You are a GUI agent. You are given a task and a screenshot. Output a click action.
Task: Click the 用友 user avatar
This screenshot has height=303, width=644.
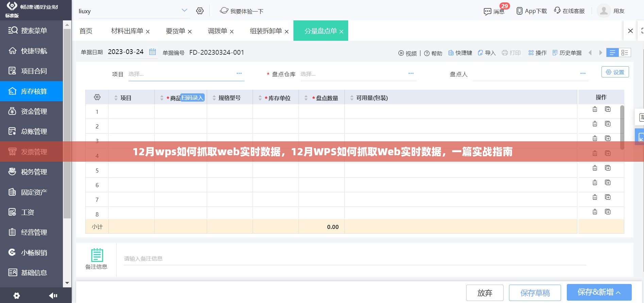coord(604,11)
